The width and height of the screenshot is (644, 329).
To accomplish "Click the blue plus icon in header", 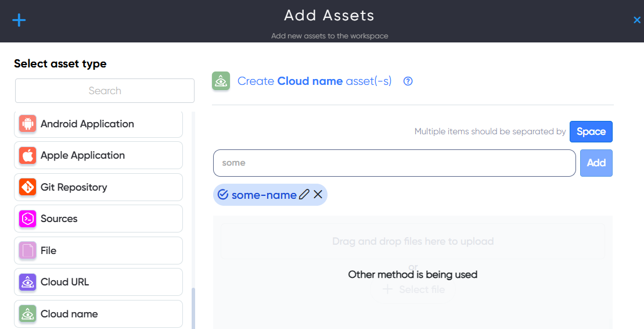I will pyautogui.click(x=19, y=20).
